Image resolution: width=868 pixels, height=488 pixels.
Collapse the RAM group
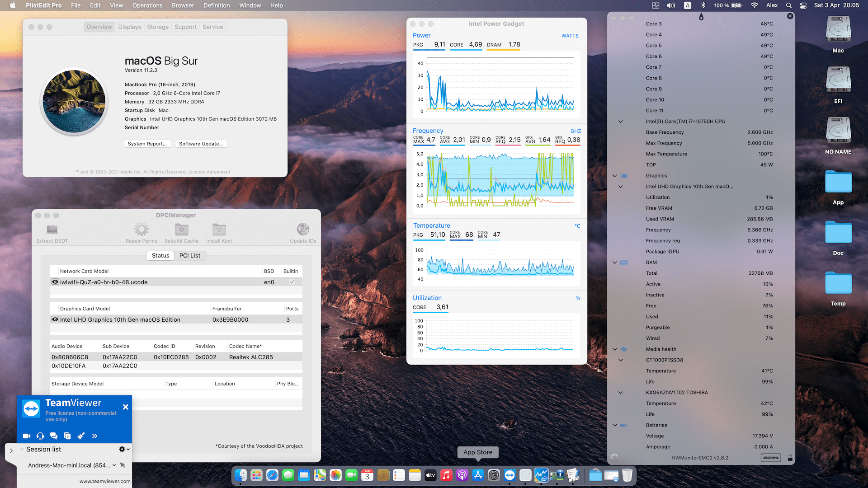pos(615,263)
